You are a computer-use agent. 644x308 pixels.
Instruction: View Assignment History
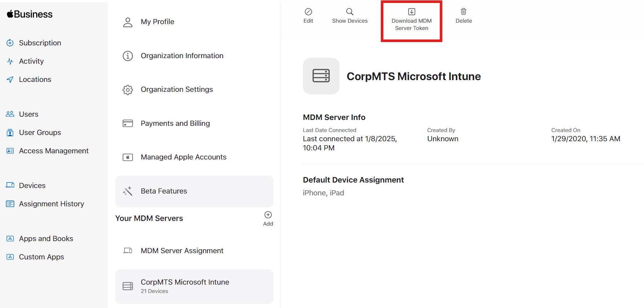click(x=52, y=204)
